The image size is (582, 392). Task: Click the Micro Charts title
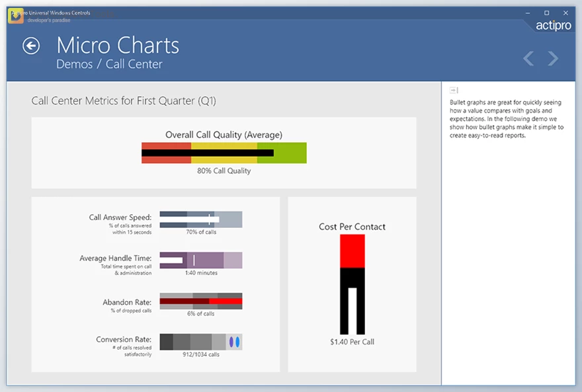pyautogui.click(x=118, y=46)
